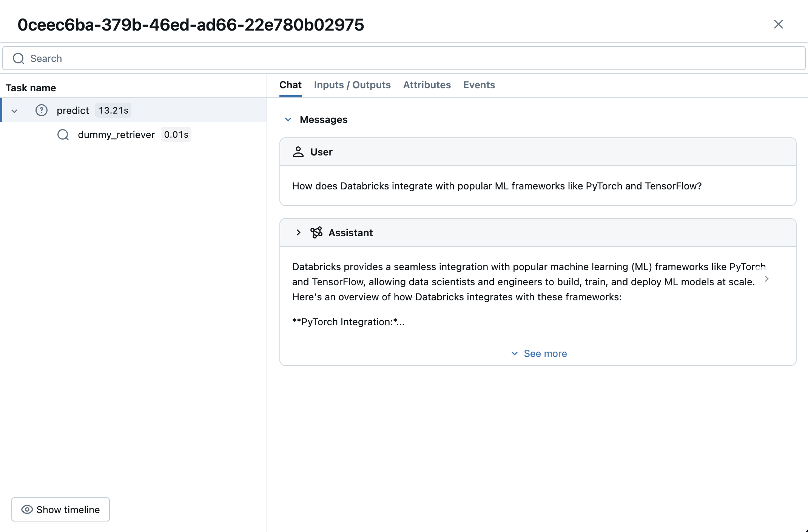Click See more to expand response
This screenshot has width=808, height=532.
545,354
